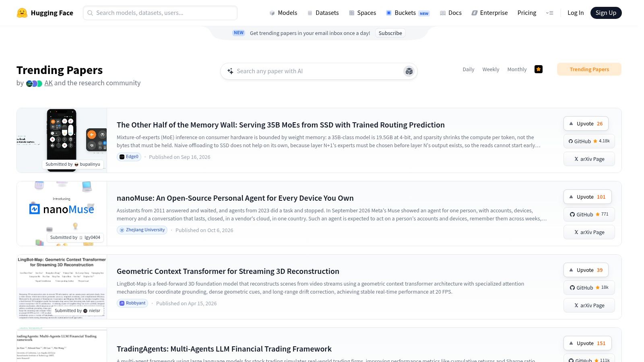Open arXiv page for nanoMuse
644x362 pixels.
(589, 232)
